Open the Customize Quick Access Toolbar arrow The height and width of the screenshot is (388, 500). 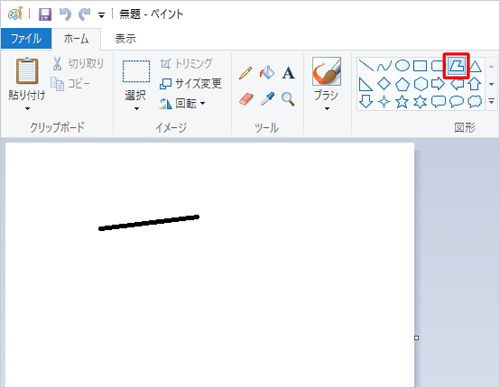(101, 15)
